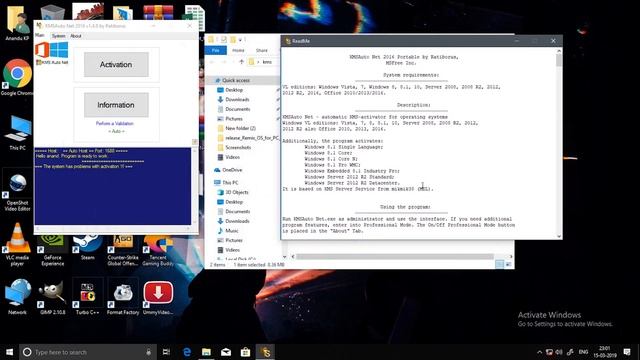Screen dimensions: 640x360
Task: Open Microsoft Store from taskbar
Action: coord(245,352)
